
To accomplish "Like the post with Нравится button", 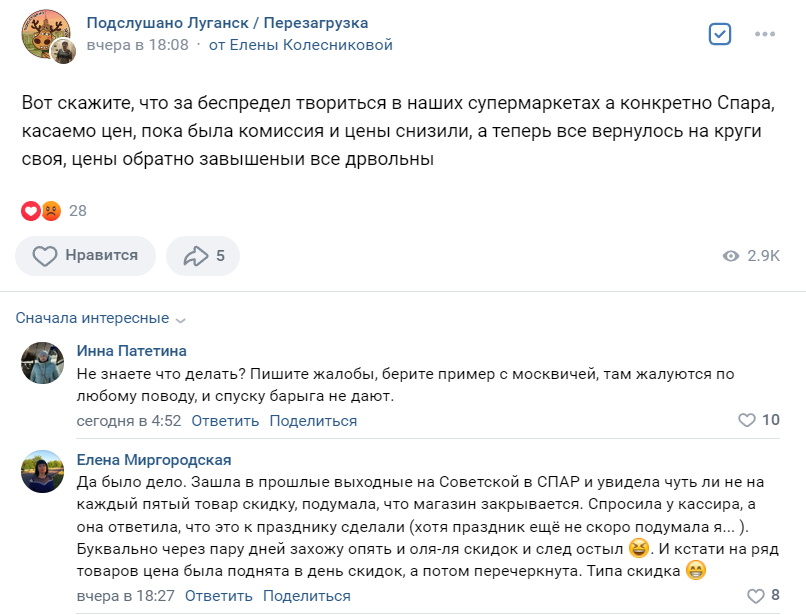I will click(85, 256).
